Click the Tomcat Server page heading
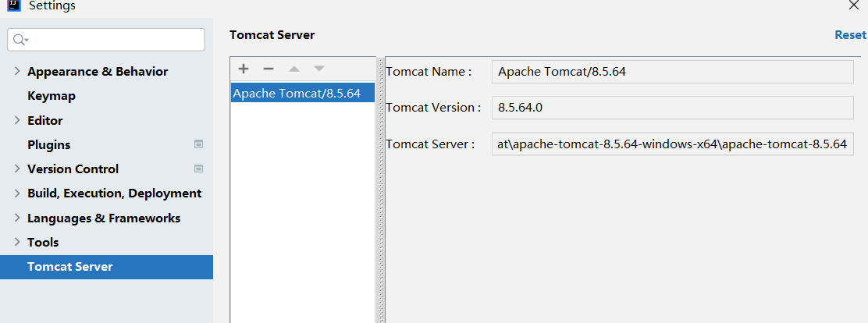Image resolution: width=868 pixels, height=323 pixels. [x=272, y=35]
